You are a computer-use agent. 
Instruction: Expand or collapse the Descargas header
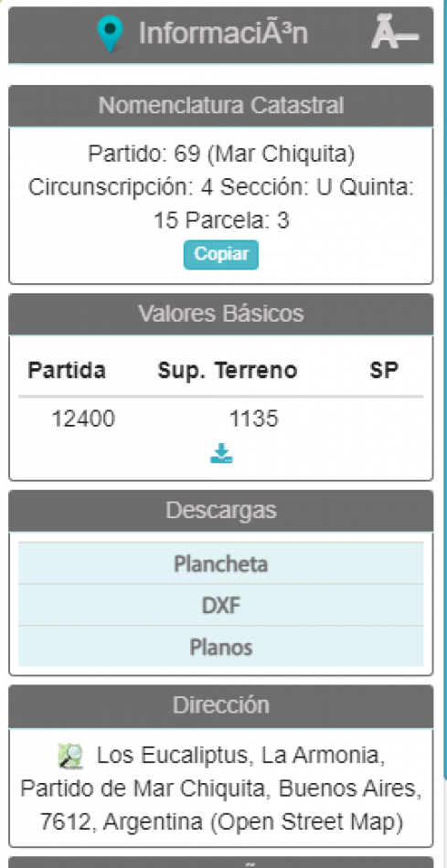tap(221, 511)
